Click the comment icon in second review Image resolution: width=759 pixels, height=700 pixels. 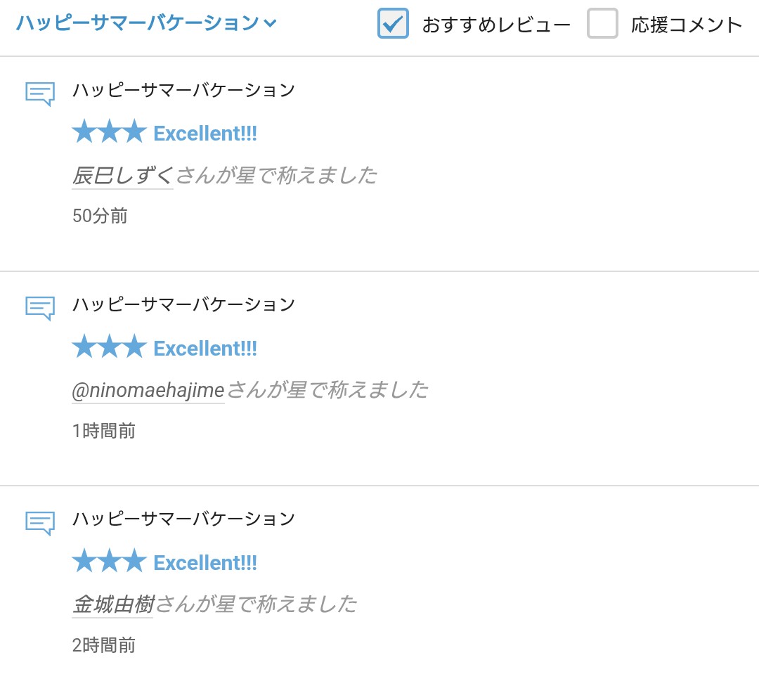[x=40, y=308]
